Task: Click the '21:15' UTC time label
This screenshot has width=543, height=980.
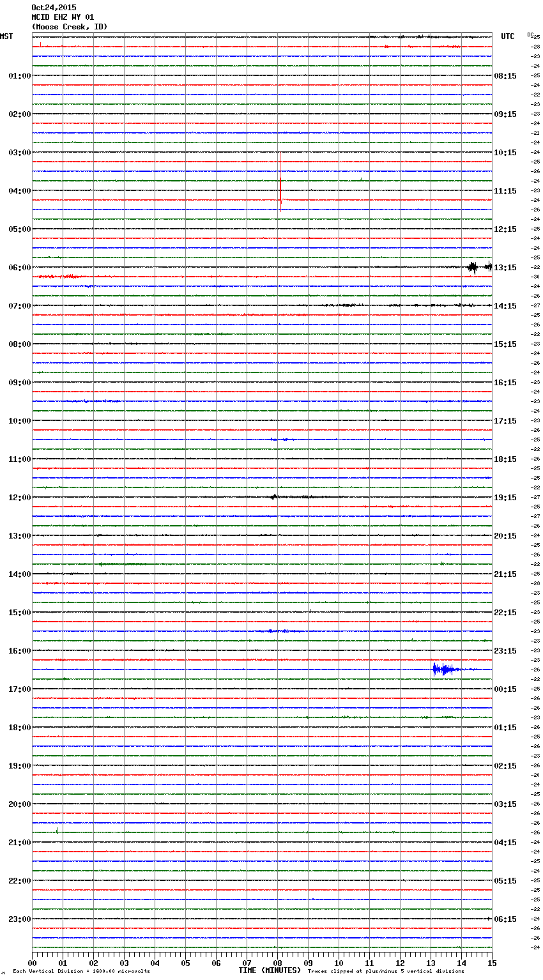Action: click(x=505, y=574)
